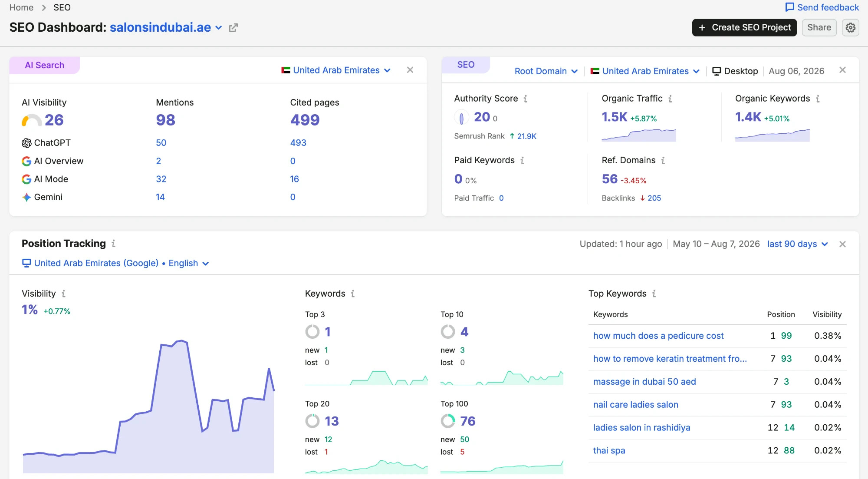Click the Organic Traffic trend sparkline
The image size is (868, 479).
pos(638,135)
